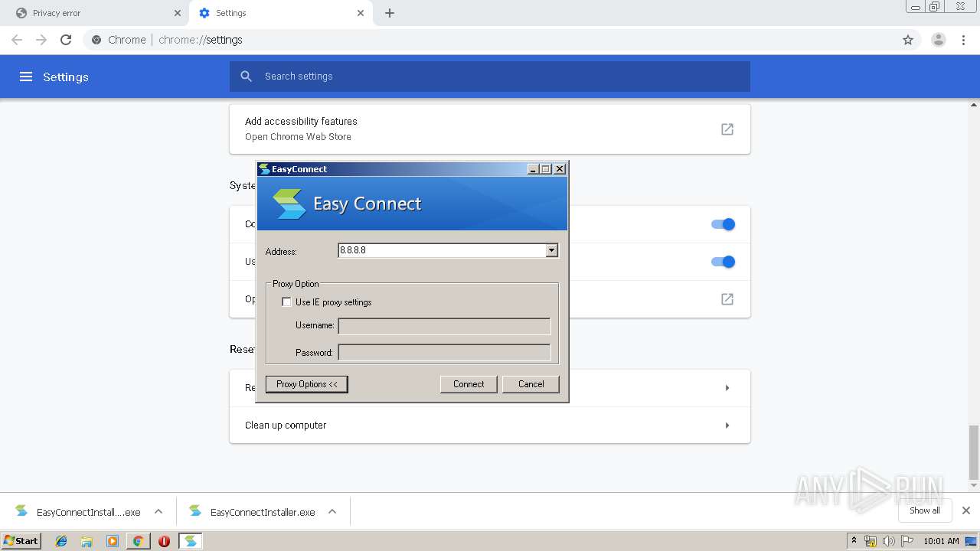Go forward with the browser forward arrow

pyautogui.click(x=41, y=40)
